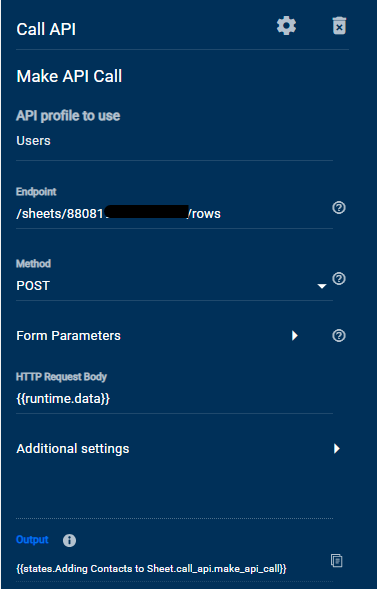Open the Method dropdown arrow

(x=321, y=286)
